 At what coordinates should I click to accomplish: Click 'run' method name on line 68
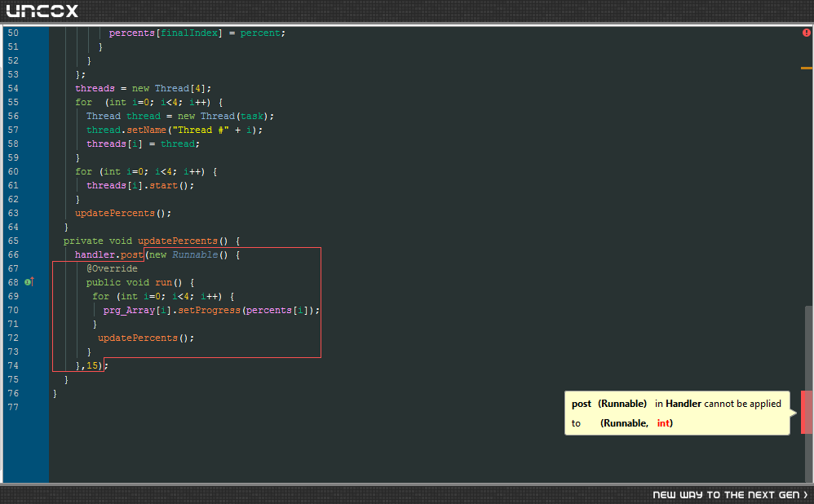(x=163, y=282)
